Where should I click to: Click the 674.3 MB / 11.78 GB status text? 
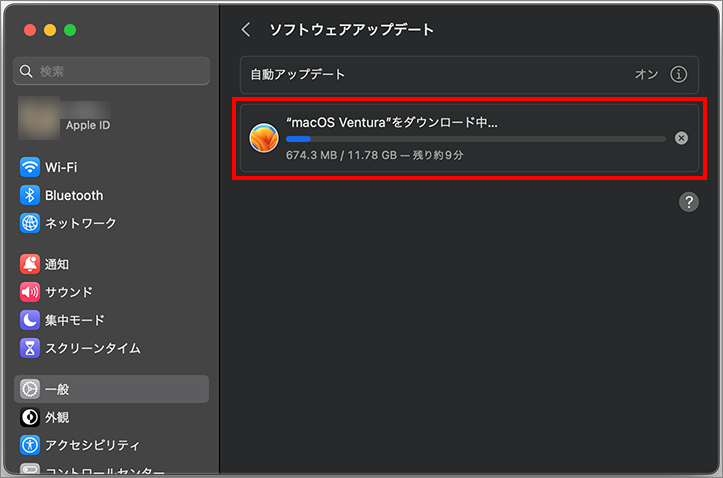tap(374, 155)
